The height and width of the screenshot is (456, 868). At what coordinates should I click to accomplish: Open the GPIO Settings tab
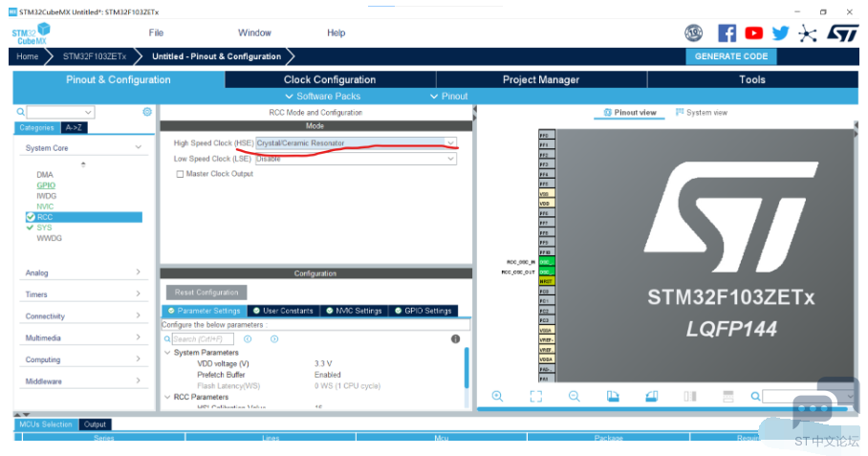(x=423, y=311)
